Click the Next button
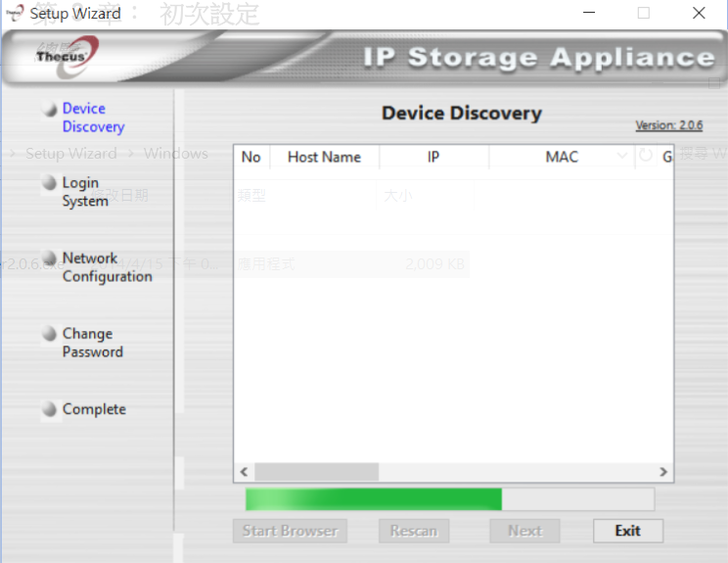Viewport: 728px width, 563px height. click(x=525, y=531)
